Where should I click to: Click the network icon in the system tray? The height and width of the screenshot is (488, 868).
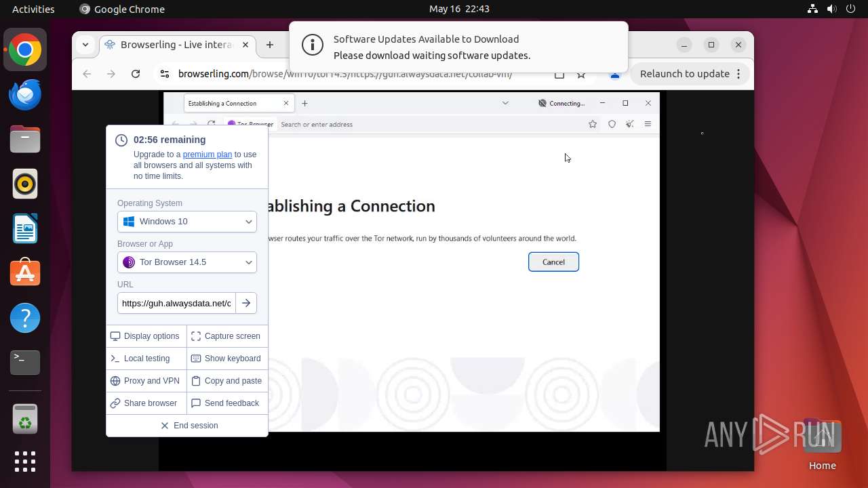(813, 9)
